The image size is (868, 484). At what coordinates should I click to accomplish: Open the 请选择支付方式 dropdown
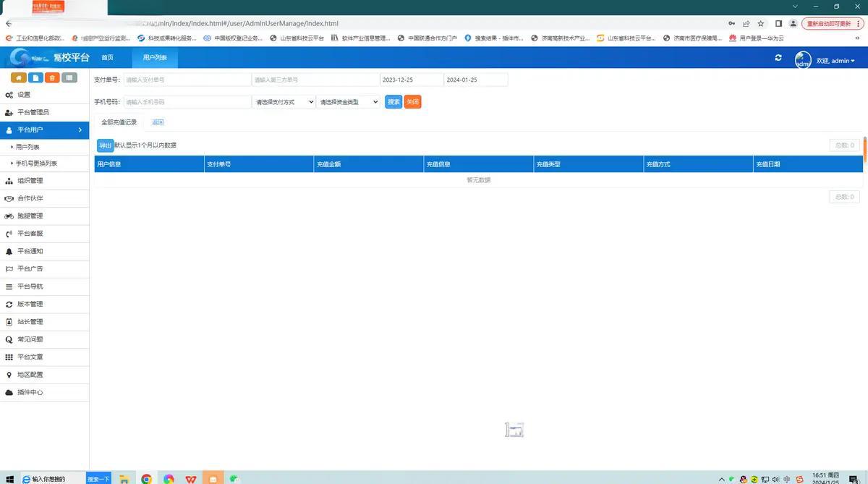point(284,102)
